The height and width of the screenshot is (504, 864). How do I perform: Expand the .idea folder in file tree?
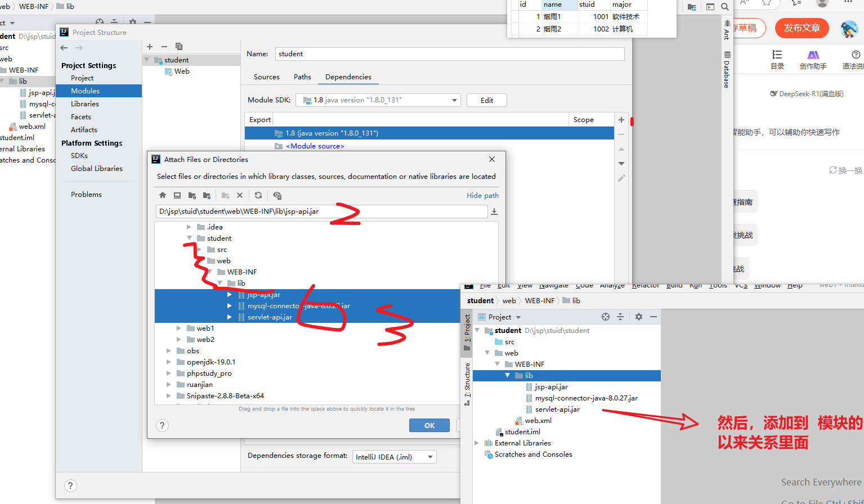point(189,227)
